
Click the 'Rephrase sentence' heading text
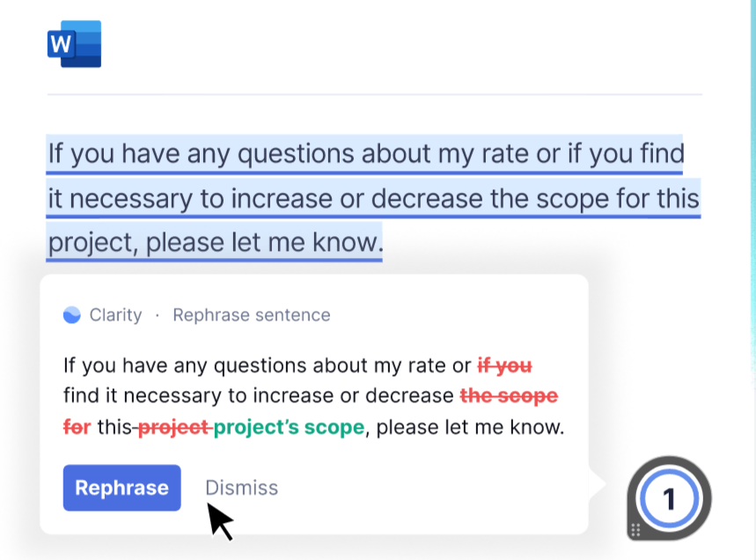click(252, 315)
